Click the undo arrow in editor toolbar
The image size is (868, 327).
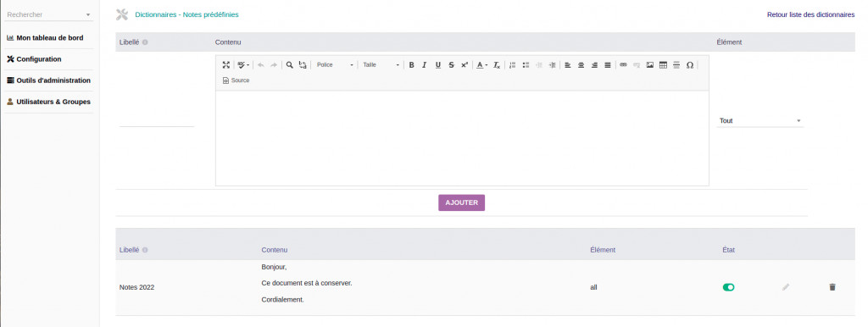pos(261,64)
